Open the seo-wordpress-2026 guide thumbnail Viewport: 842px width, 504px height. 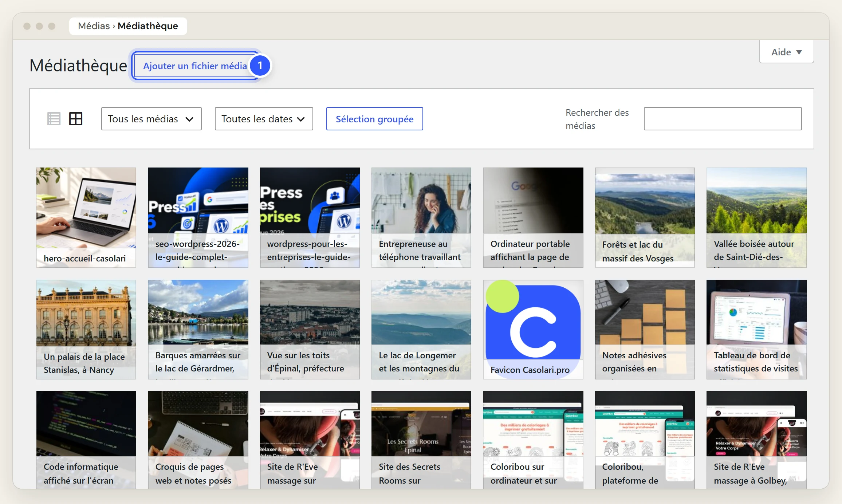pos(198,218)
